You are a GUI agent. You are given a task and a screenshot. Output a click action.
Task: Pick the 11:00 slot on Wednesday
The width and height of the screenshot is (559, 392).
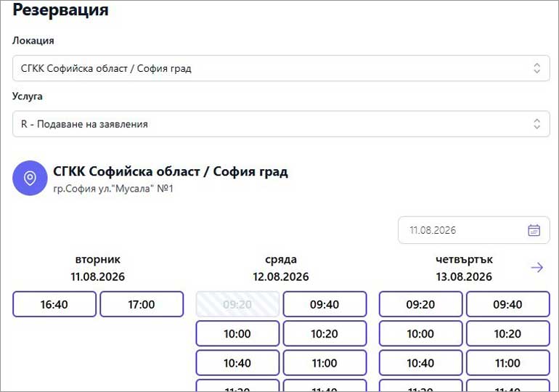(325, 363)
